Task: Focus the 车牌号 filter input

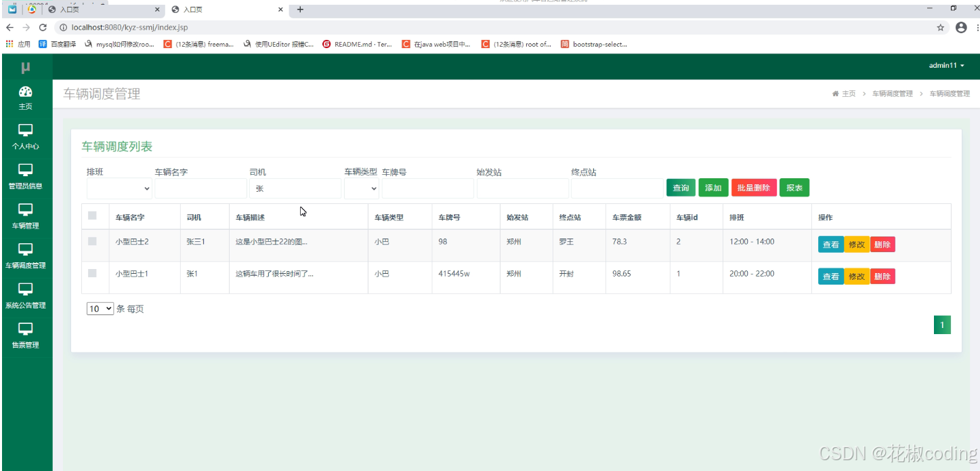Action: [x=427, y=188]
